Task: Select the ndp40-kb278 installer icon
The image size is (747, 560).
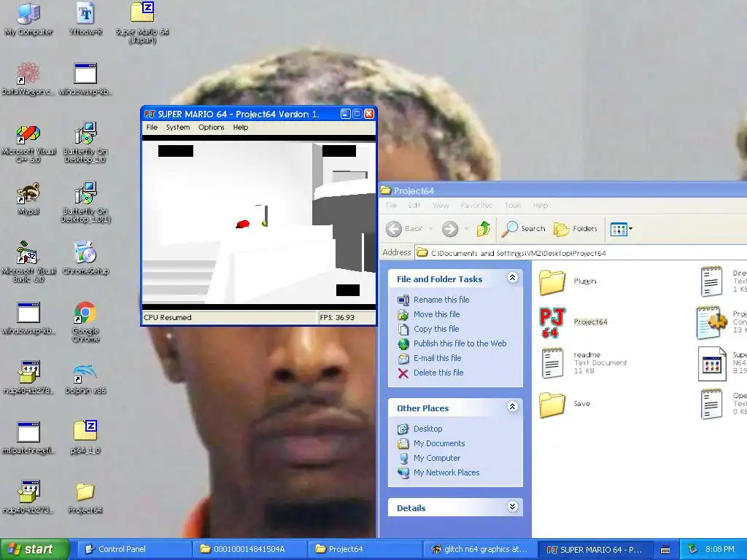Action: click(28, 378)
